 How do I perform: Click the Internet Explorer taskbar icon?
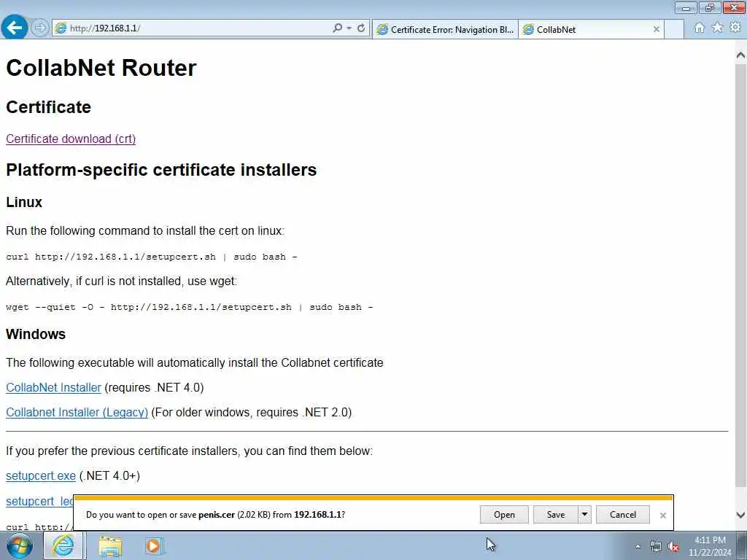pos(63,545)
